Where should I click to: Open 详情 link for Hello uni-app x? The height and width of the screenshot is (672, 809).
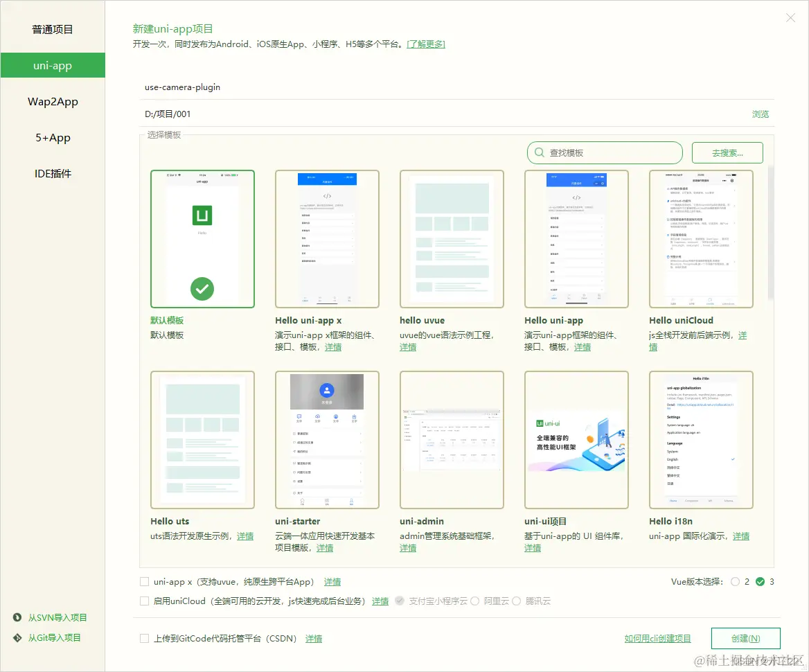(332, 347)
